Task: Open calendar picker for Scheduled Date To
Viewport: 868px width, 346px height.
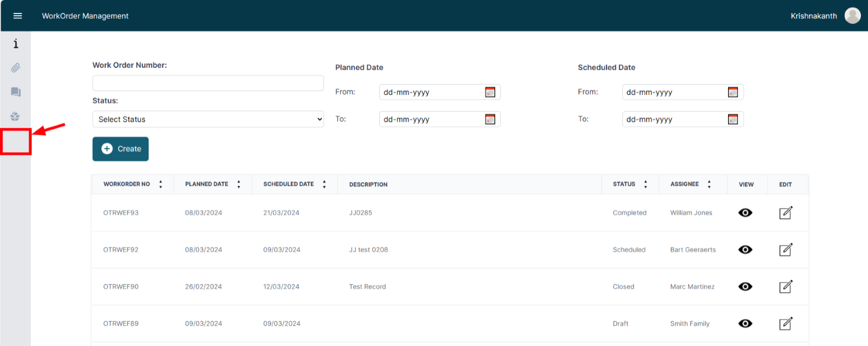Action: (732, 119)
